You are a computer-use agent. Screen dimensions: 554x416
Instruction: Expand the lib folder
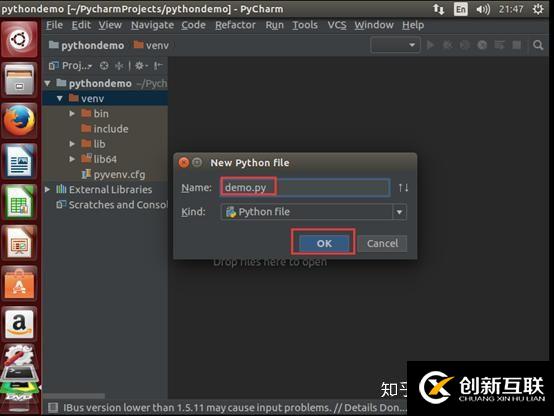point(72,144)
